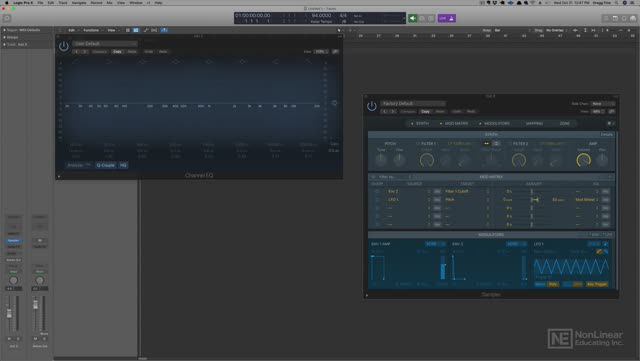Open the tracks area Functions menu

click(x=91, y=30)
